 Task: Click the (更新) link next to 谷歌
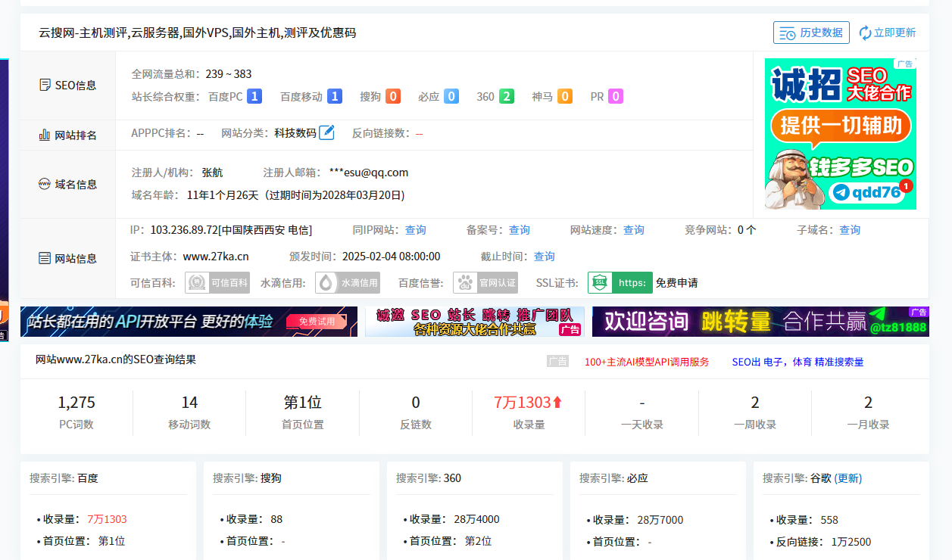(x=847, y=478)
